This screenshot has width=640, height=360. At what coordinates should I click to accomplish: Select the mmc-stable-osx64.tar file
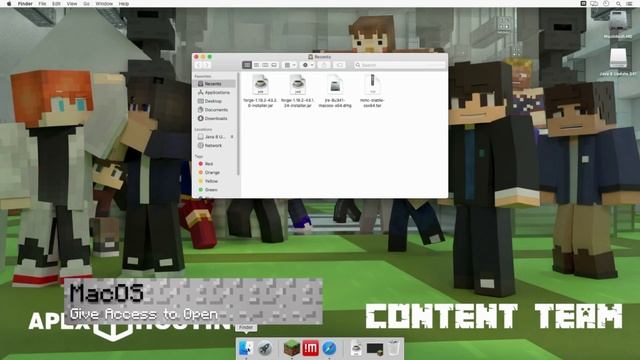click(x=372, y=91)
